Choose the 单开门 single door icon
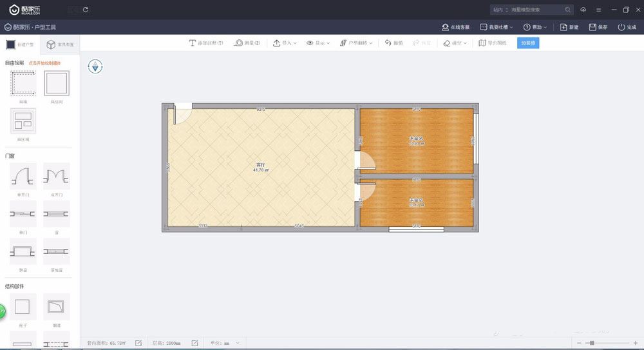Image resolution: width=644 pixels, height=350 pixels. 23,175
